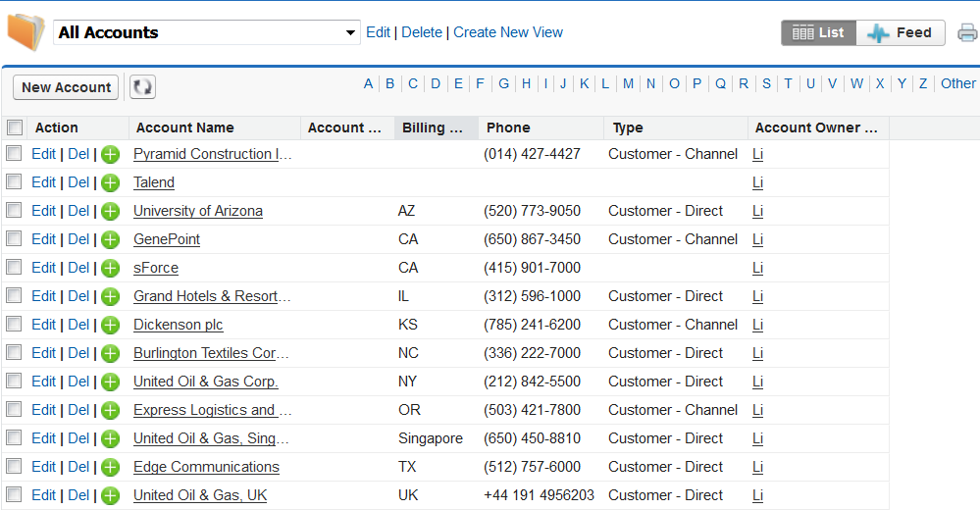Open the Create New View link
Screen dimensions: 980x510
(508, 32)
